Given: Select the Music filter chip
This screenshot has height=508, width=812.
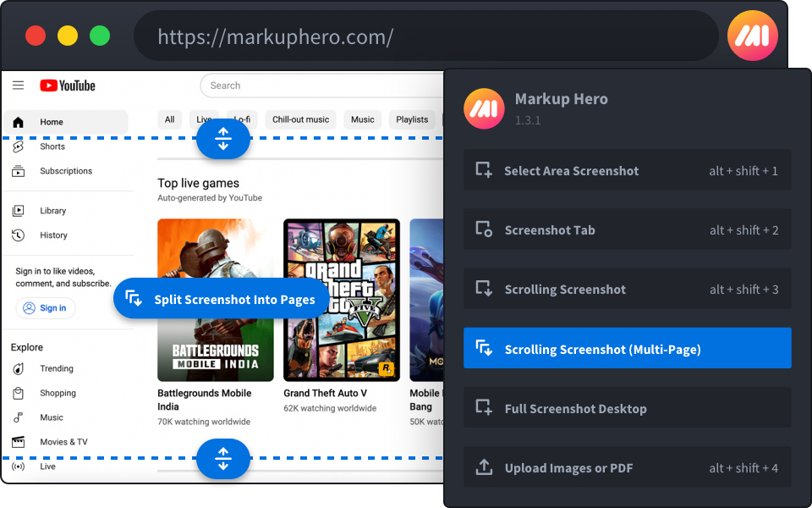Looking at the screenshot, I should click(363, 119).
